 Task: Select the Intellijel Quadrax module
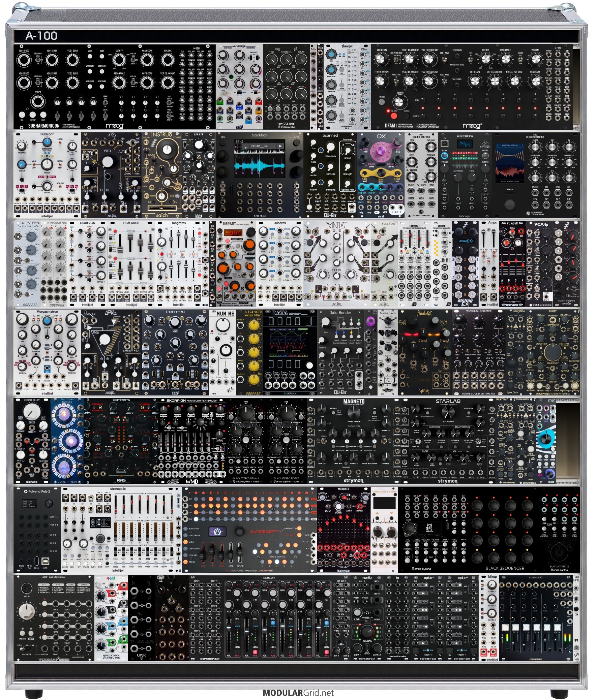(x=279, y=264)
